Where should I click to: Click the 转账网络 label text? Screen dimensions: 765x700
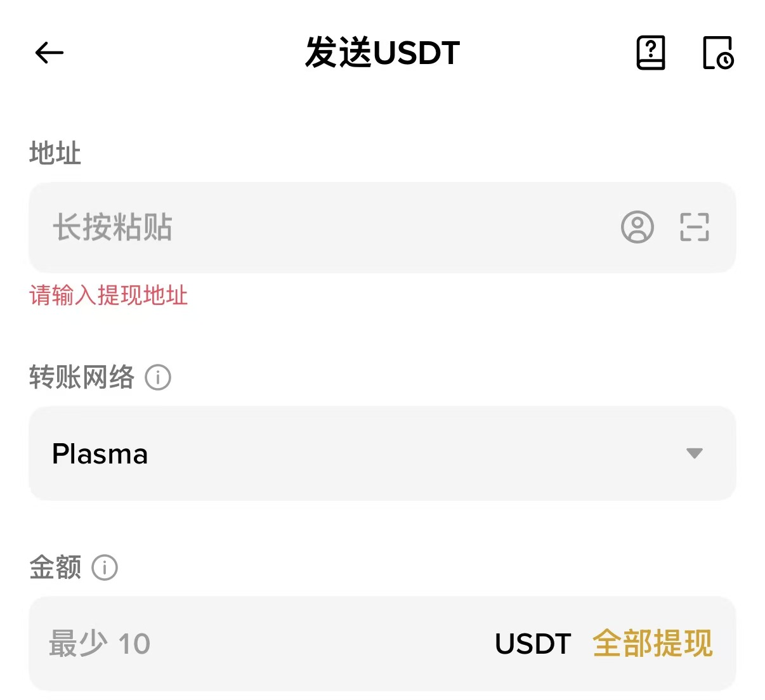82,377
